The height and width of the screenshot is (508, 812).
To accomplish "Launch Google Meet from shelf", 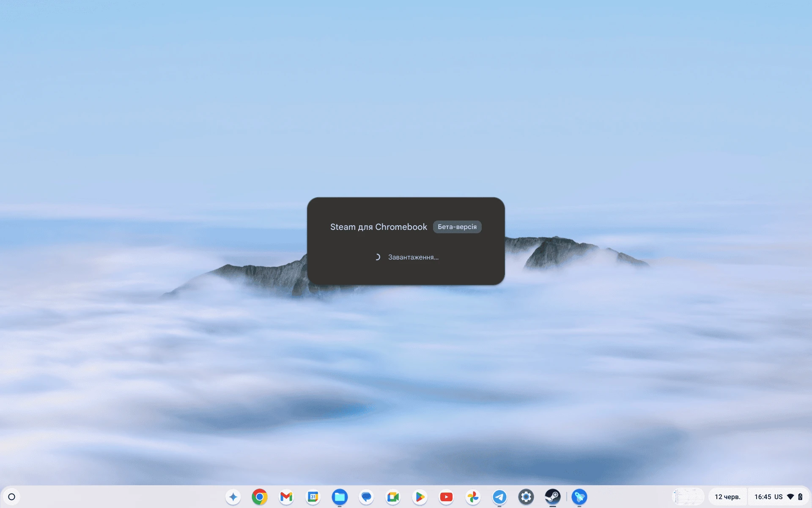I will tap(393, 497).
